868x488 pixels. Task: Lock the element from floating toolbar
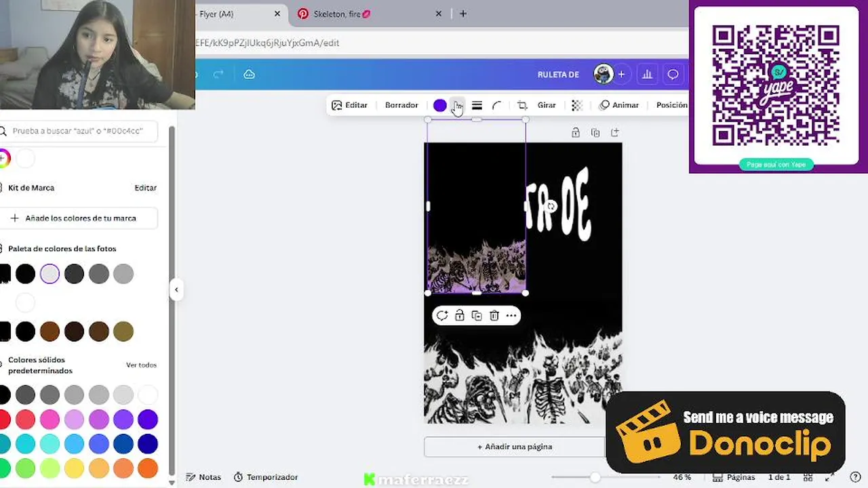pos(460,315)
